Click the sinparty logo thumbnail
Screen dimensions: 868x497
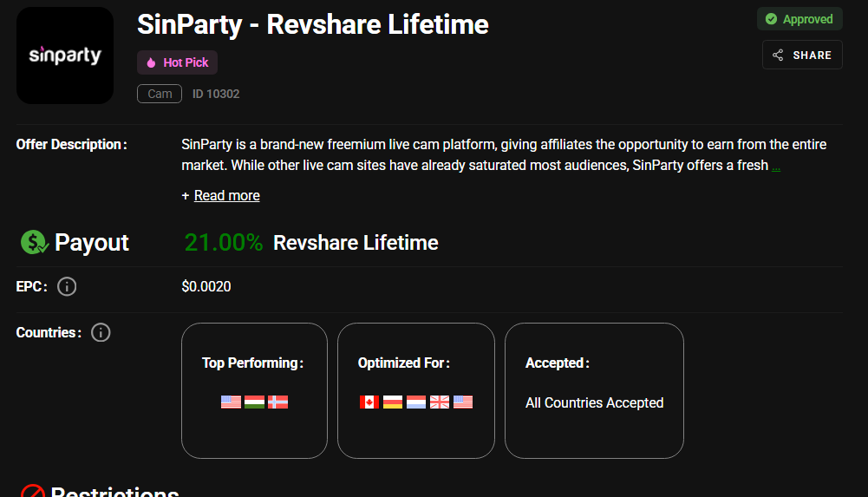coord(65,56)
